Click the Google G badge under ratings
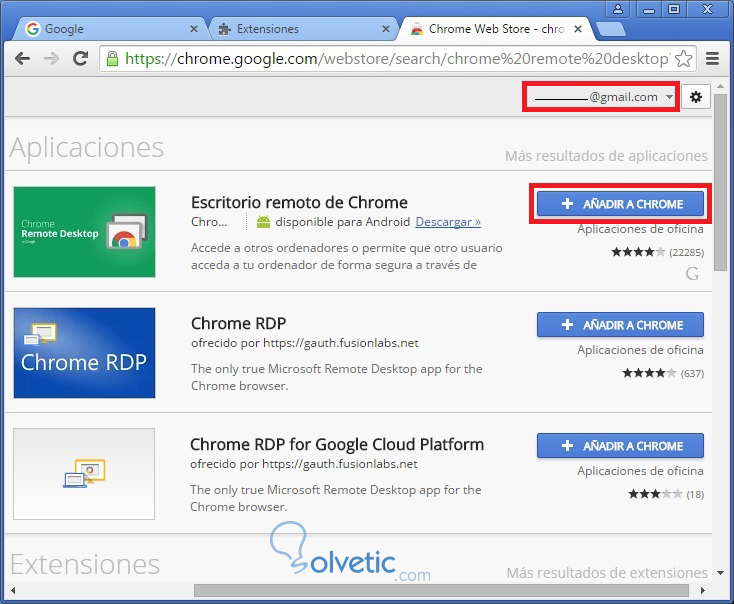Screen dimensions: 734x604 click(692, 273)
